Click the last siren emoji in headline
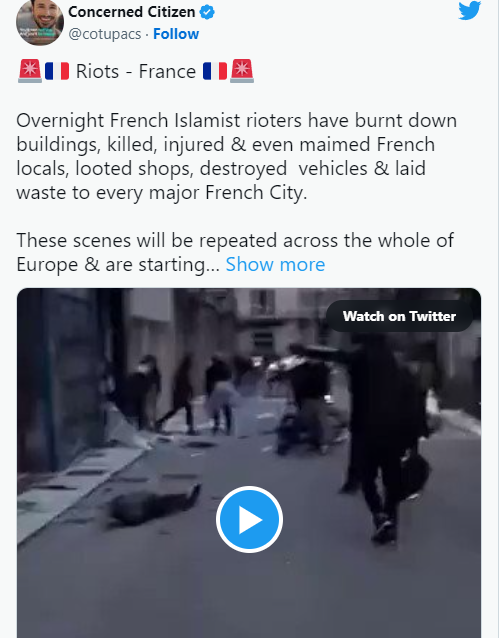 pos(242,71)
